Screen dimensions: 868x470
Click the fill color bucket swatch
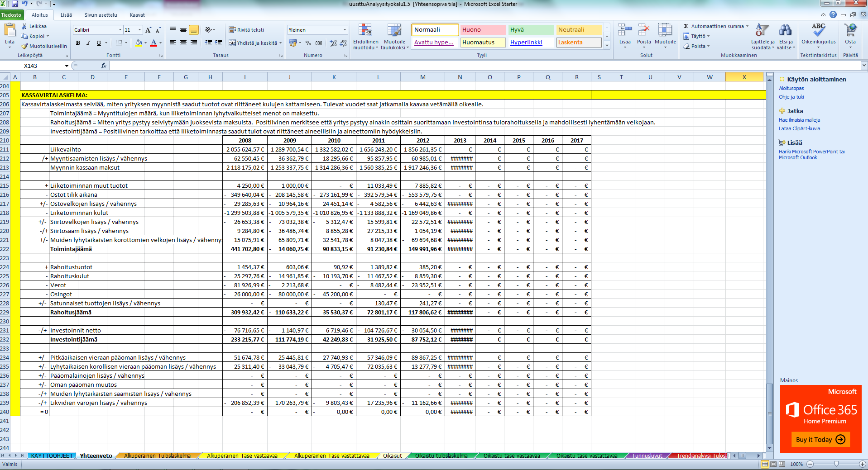click(139, 43)
